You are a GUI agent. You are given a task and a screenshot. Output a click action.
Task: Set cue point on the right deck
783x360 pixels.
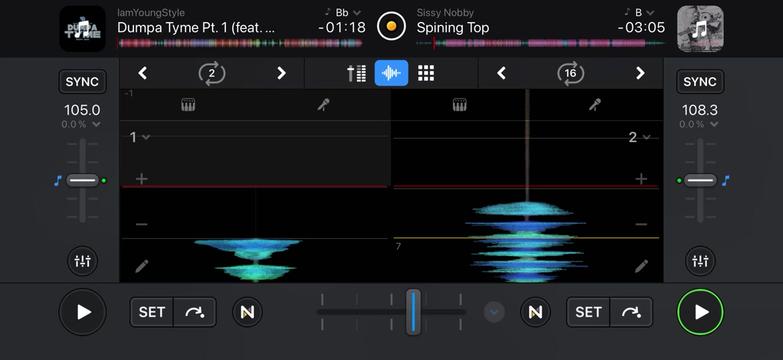click(x=588, y=312)
